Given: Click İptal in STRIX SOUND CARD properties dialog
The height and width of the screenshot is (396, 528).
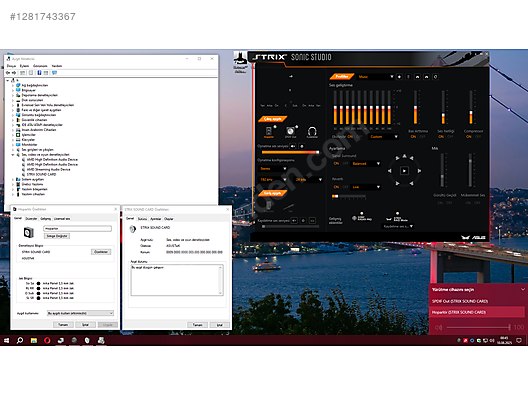Looking at the screenshot, I should pyautogui.click(x=220, y=325).
